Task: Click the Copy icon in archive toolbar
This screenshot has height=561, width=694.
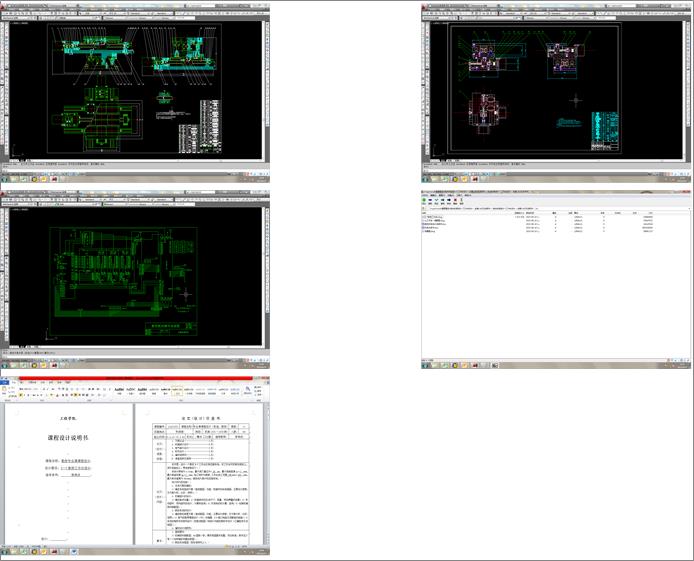Action: point(443,200)
